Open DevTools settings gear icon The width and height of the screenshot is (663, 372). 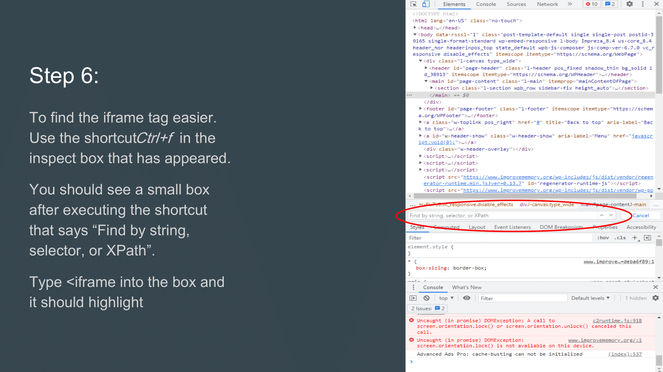[x=630, y=4]
